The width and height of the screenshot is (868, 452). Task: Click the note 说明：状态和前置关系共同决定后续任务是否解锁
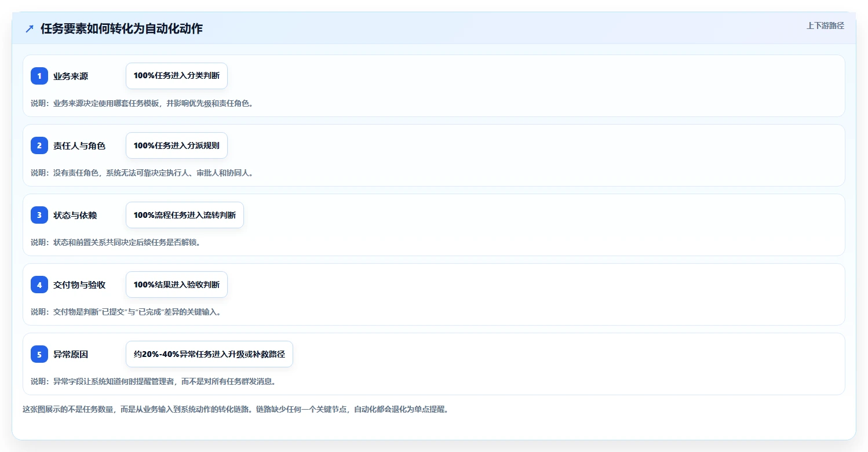115,242
